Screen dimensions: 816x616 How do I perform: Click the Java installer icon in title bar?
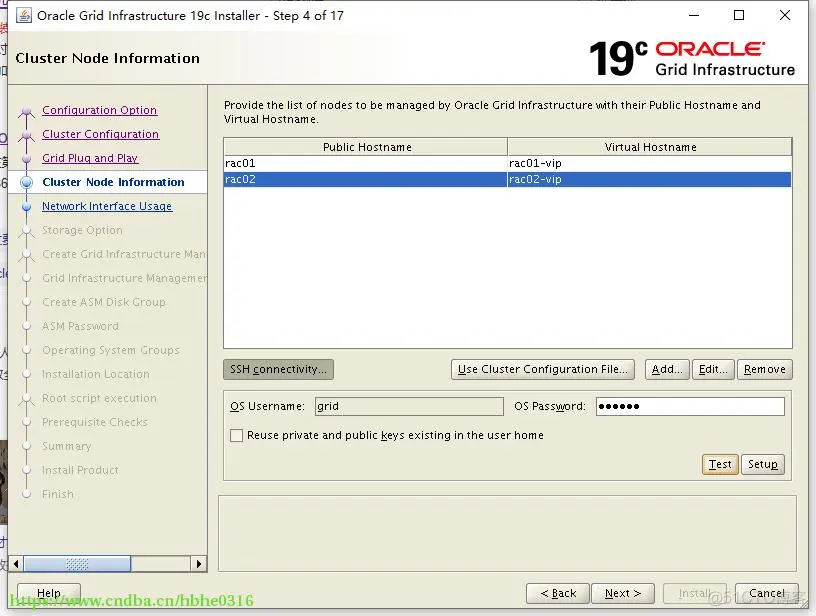pos(24,16)
